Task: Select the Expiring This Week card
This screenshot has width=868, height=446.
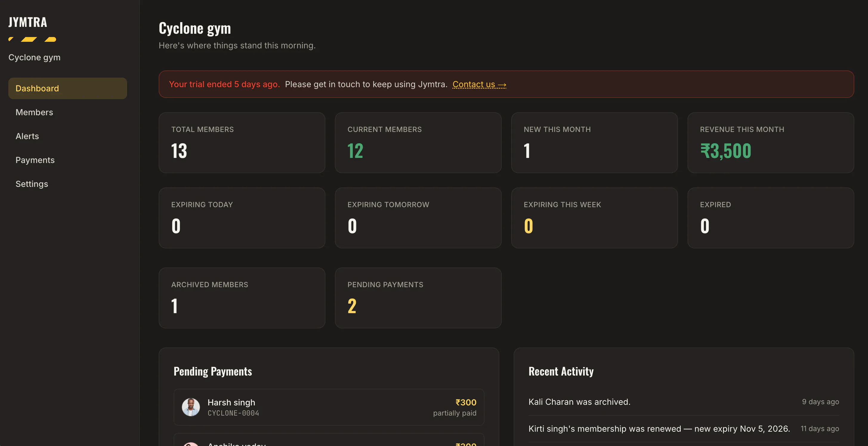Action: (x=594, y=218)
